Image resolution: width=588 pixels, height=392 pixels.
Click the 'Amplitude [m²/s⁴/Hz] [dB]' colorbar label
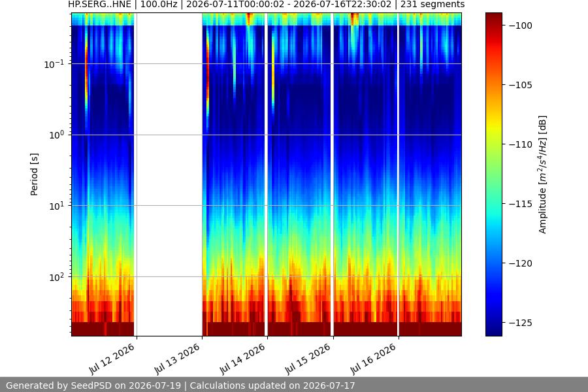[543, 174]
